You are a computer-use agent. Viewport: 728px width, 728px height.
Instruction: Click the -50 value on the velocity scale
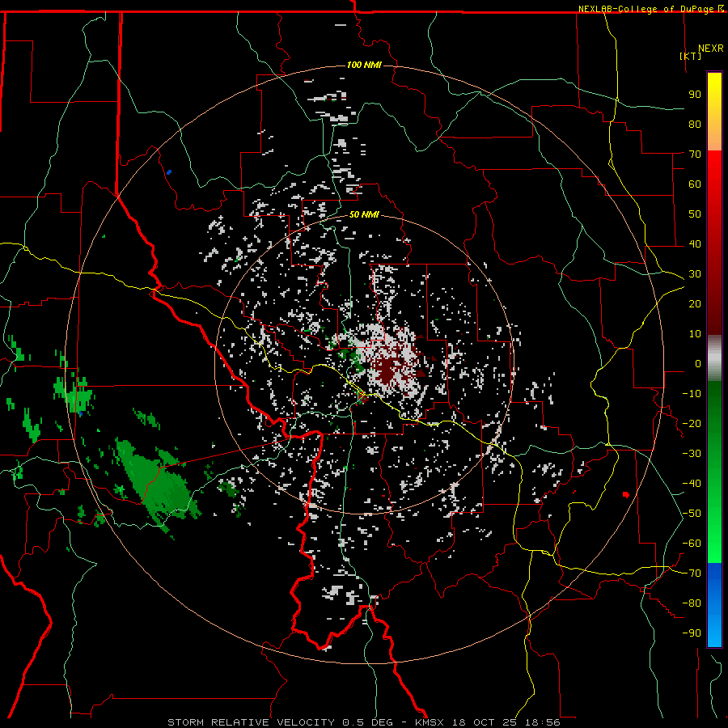point(692,514)
